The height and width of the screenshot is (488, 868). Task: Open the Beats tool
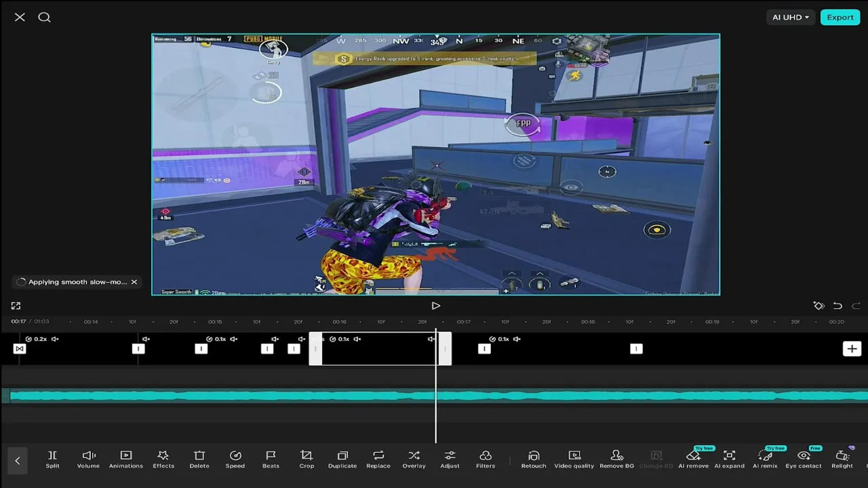coord(271,459)
